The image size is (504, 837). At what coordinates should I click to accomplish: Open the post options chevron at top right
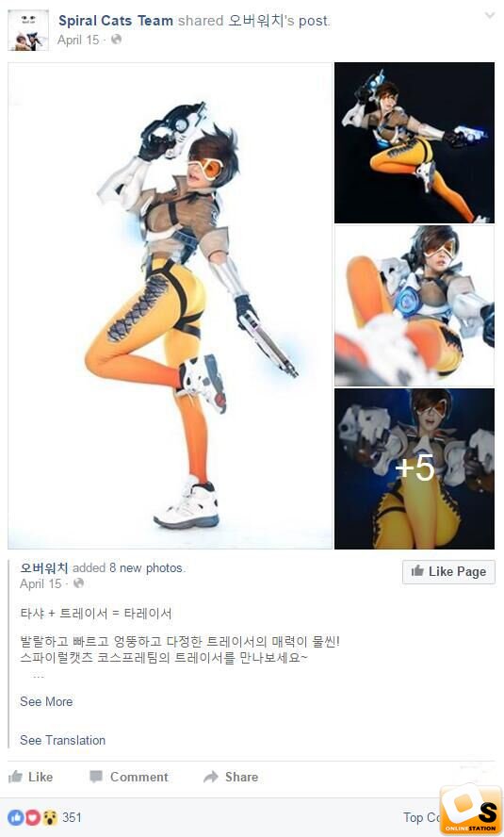click(490, 15)
